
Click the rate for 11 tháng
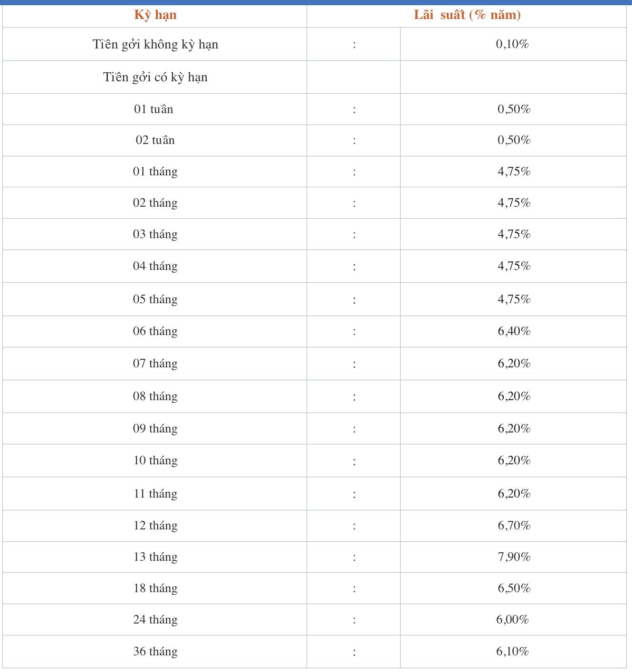[x=514, y=493]
